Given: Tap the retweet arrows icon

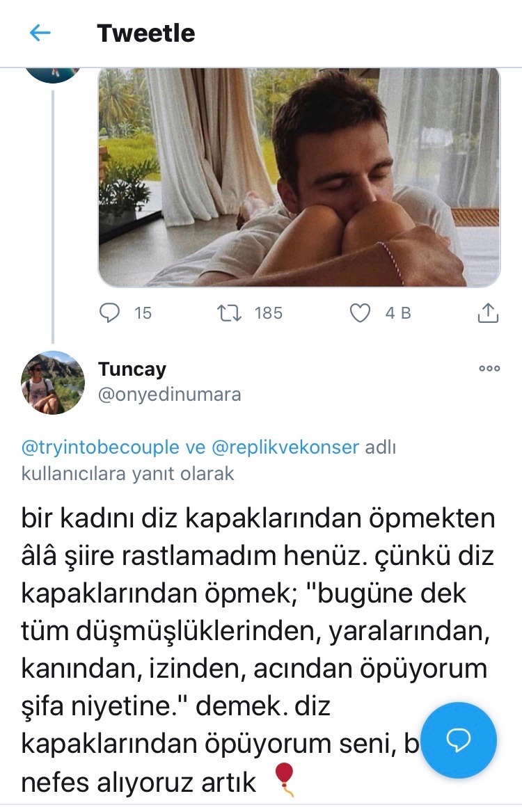Looking at the screenshot, I should pyautogui.click(x=230, y=313).
